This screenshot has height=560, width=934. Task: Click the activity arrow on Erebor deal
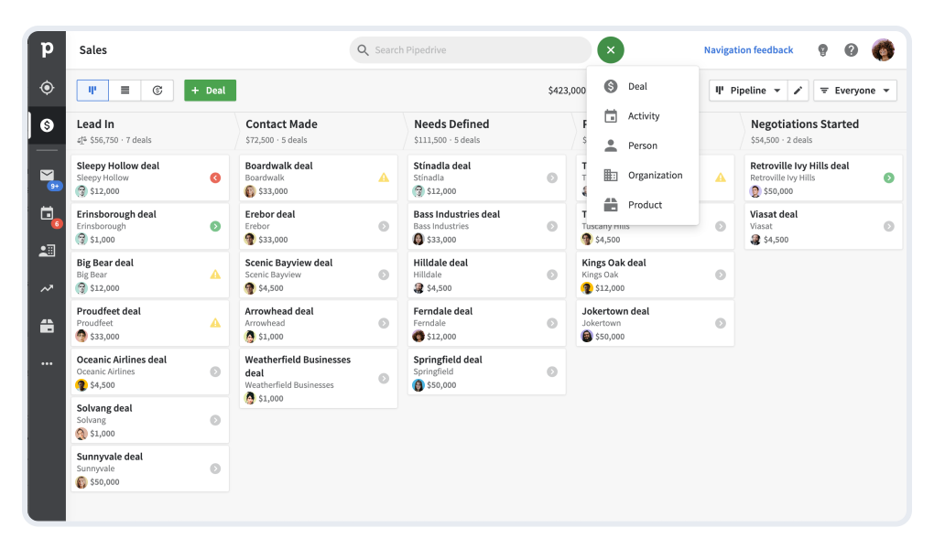(x=385, y=226)
